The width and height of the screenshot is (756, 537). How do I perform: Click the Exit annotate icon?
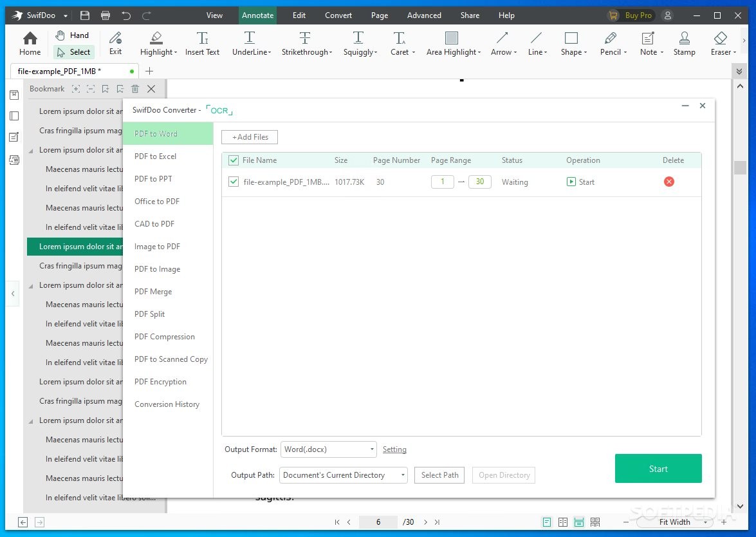tap(115, 43)
